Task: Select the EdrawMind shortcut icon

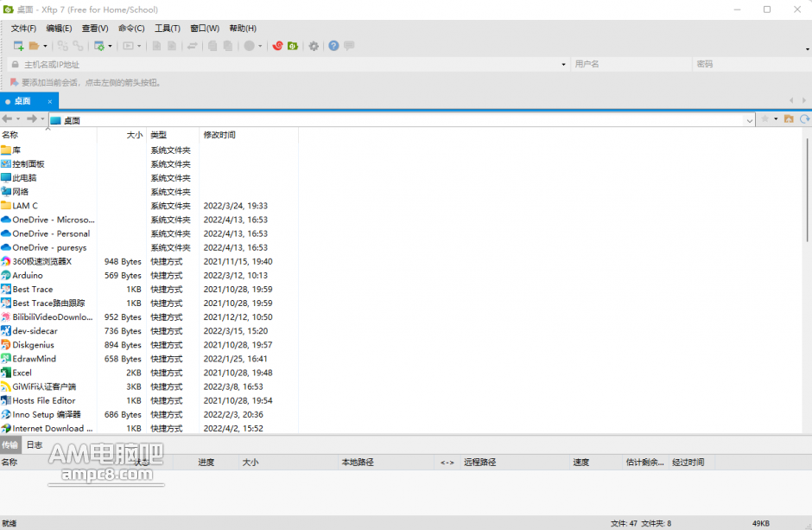Action: (x=6, y=359)
